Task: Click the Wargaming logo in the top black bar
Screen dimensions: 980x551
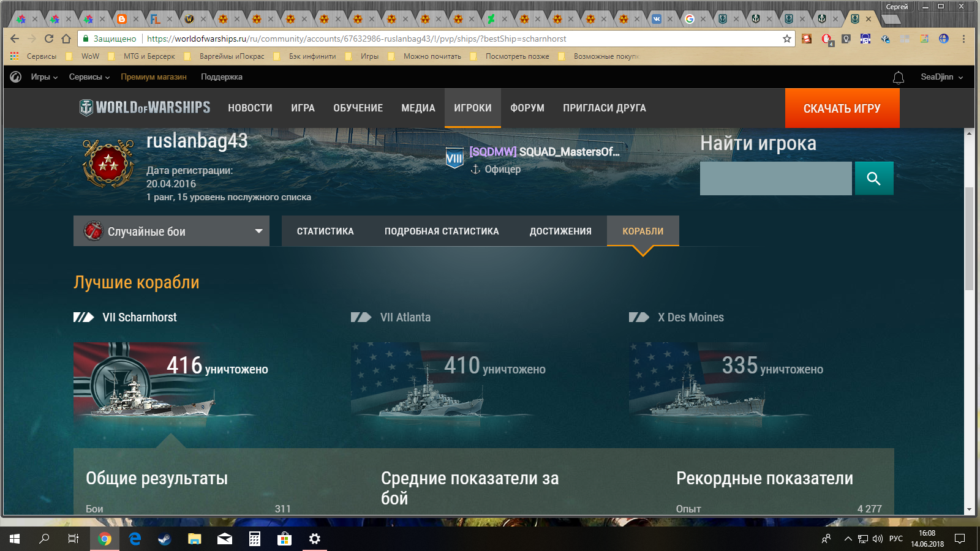Action: coord(16,77)
